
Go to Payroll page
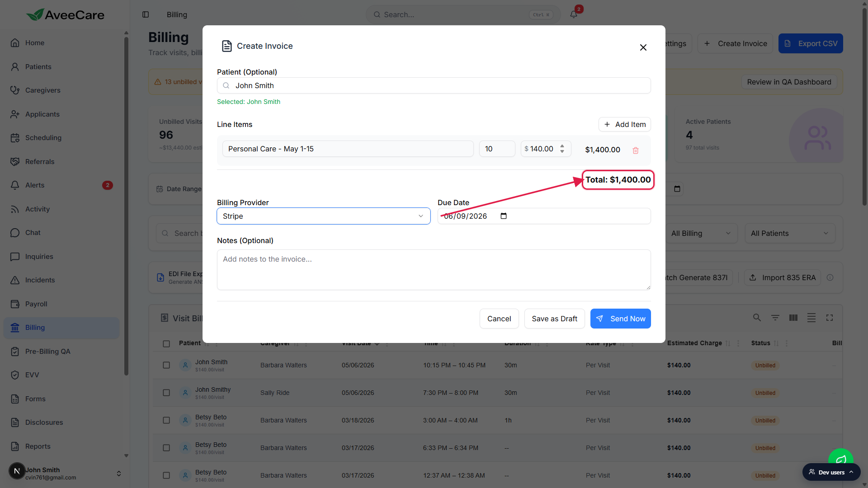[x=61, y=304]
